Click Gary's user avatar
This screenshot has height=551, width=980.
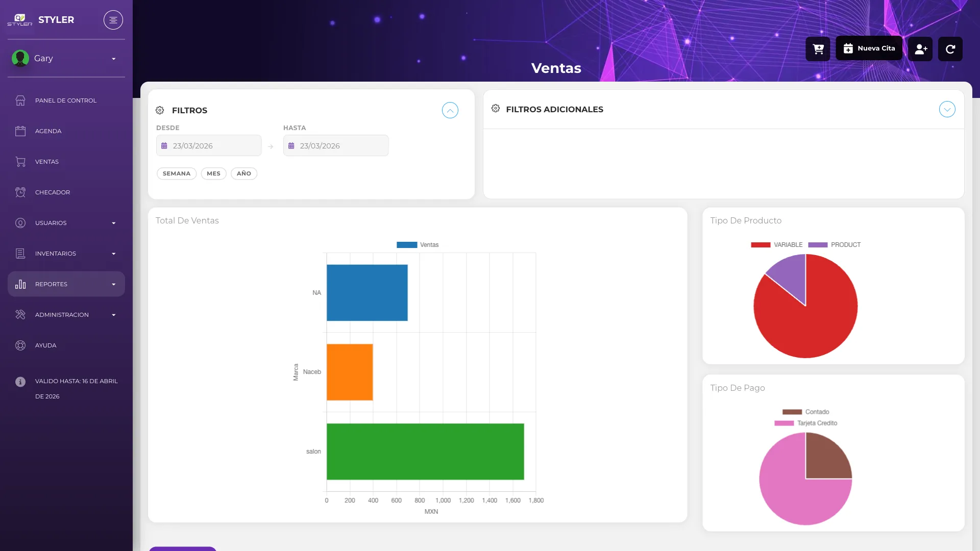click(x=20, y=58)
